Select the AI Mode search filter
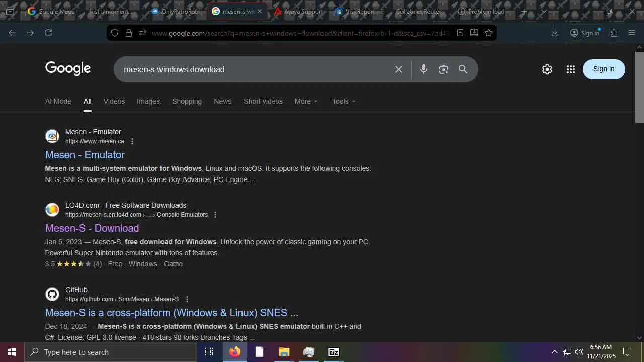Screen dimensions: 644x362 tap(58, 101)
